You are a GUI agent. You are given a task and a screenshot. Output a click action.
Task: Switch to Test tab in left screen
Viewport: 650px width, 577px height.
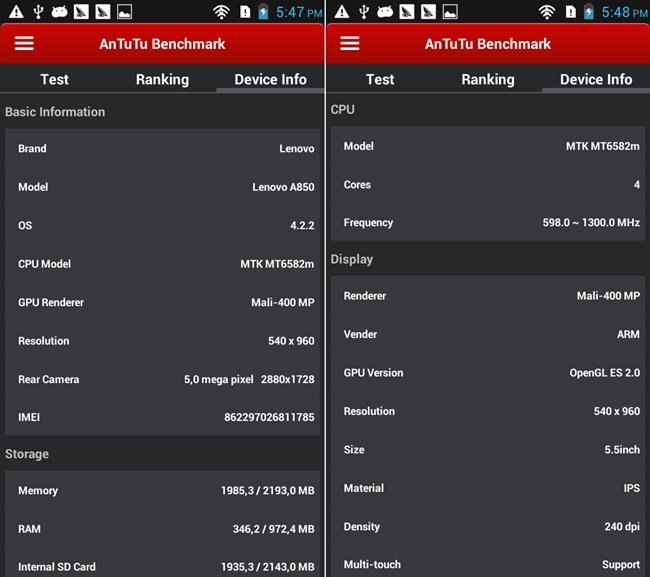(x=54, y=79)
